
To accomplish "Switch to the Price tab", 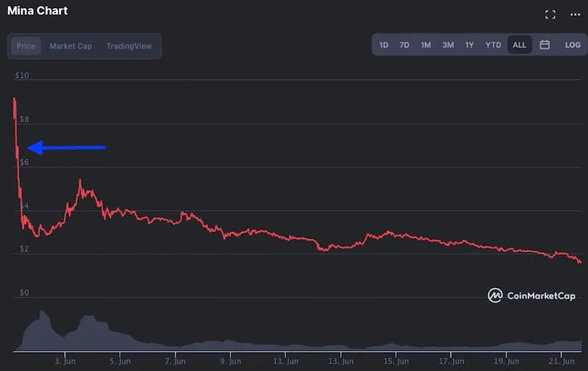I will (26, 46).
